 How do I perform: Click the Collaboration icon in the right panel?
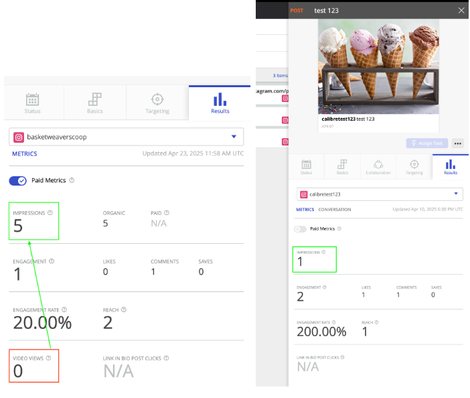[x=378, y=164]
